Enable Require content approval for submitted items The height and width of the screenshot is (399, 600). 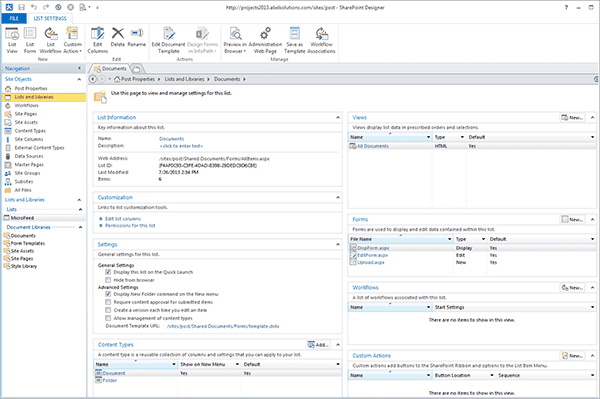108,302
